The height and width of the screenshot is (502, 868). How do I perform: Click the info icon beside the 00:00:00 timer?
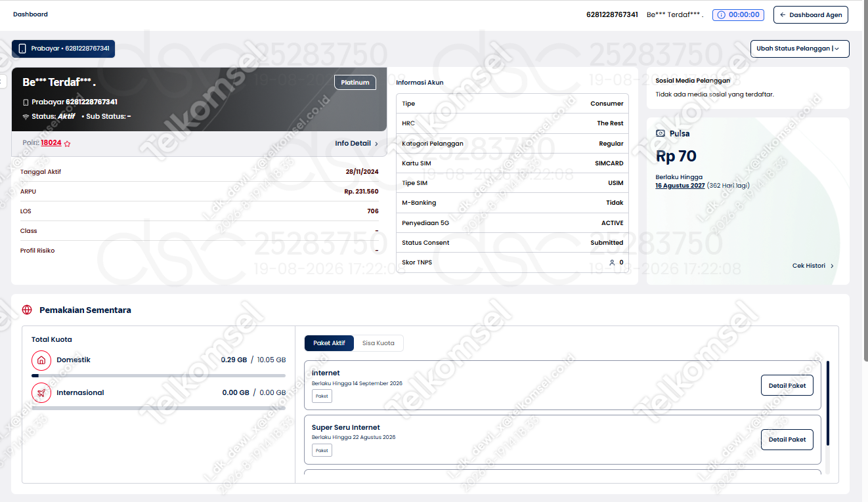tap(721, 14)
